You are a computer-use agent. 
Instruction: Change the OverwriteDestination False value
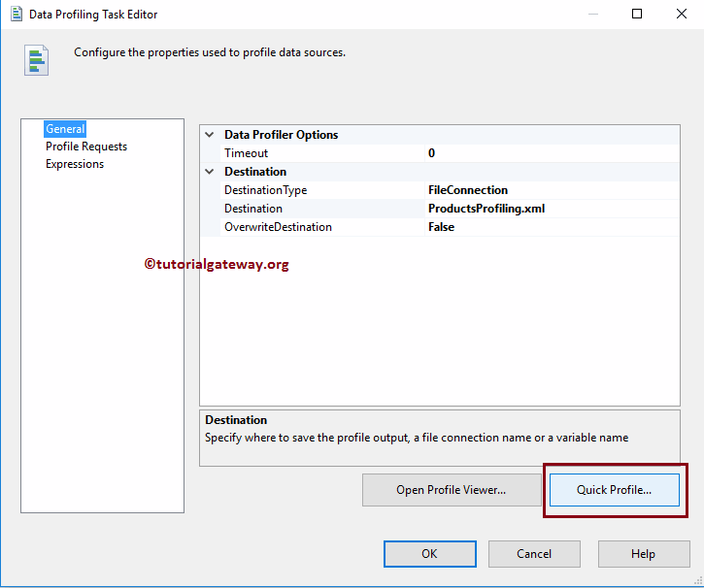(x=552, y=227)
